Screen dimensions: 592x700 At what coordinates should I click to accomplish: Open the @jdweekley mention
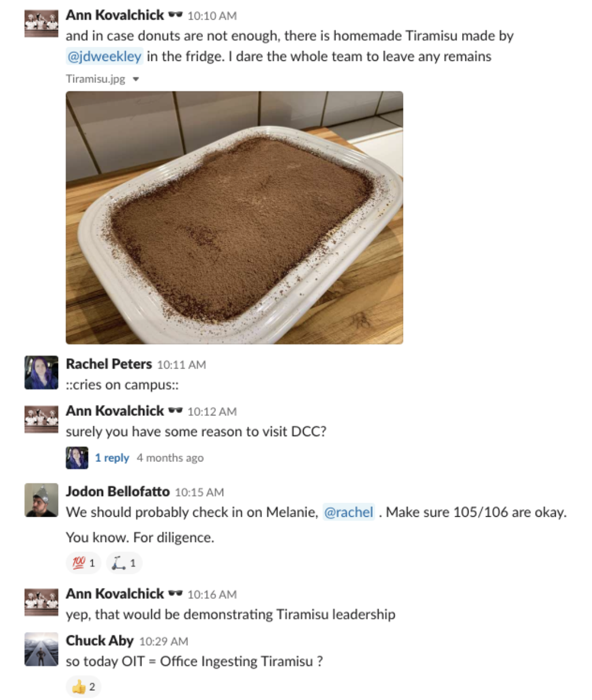pos(105,57)
